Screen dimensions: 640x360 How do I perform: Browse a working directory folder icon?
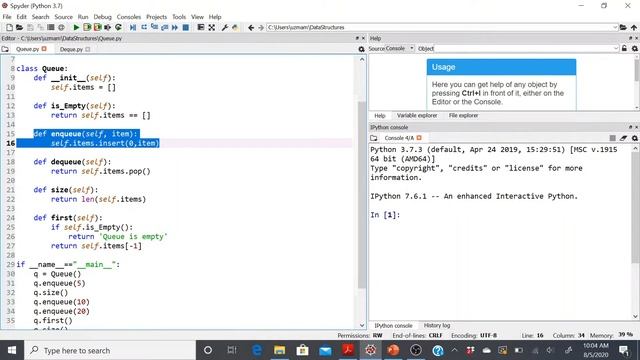pos(623,27)
